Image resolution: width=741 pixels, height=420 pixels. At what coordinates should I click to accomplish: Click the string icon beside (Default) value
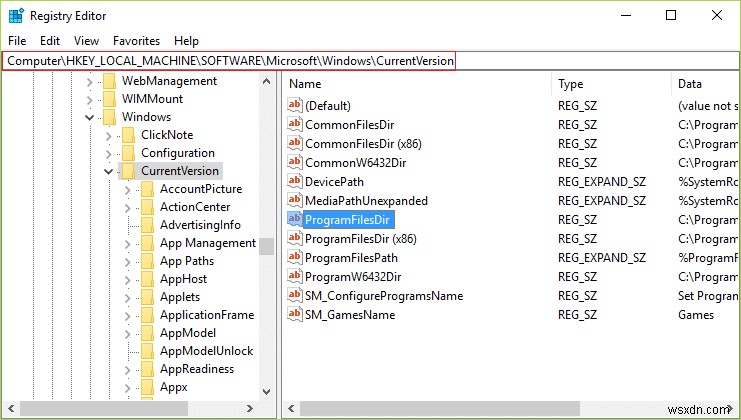click(294, 105)
